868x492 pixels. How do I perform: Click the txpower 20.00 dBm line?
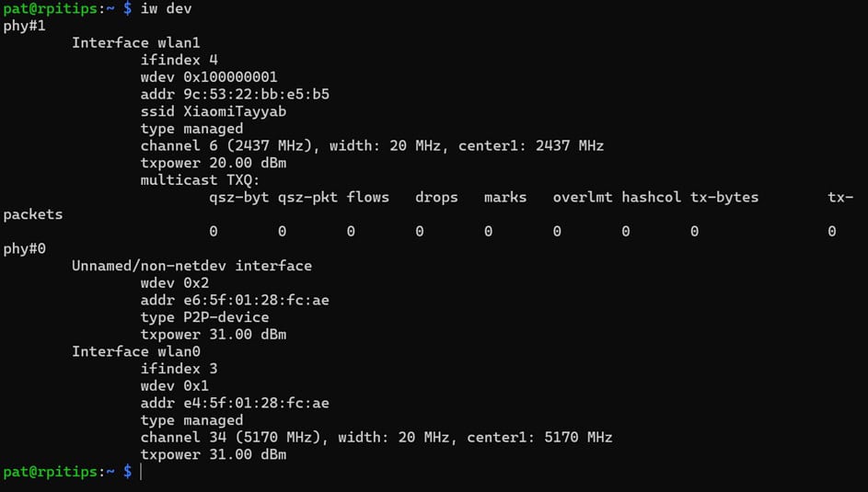[214, 163]
